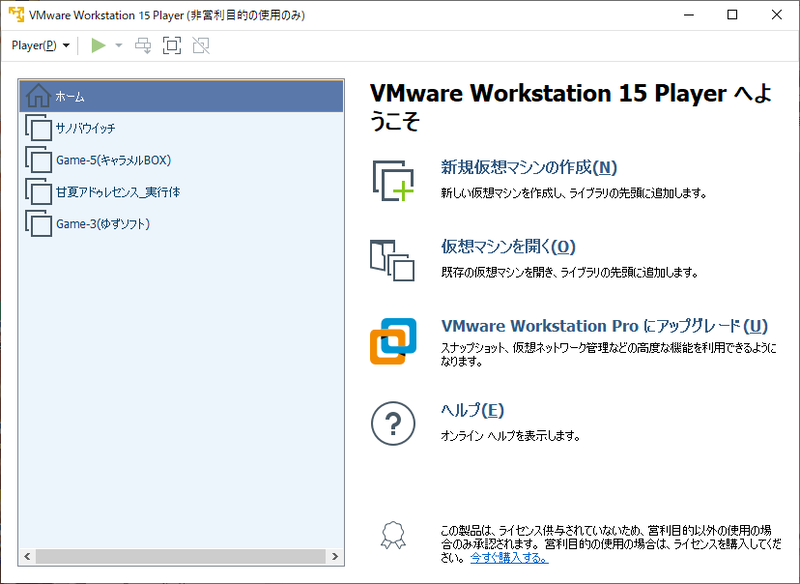Viewport: 800px width, 584px height.
Task: Click the library scrollbar right arrow
Action: coord(335,556)
